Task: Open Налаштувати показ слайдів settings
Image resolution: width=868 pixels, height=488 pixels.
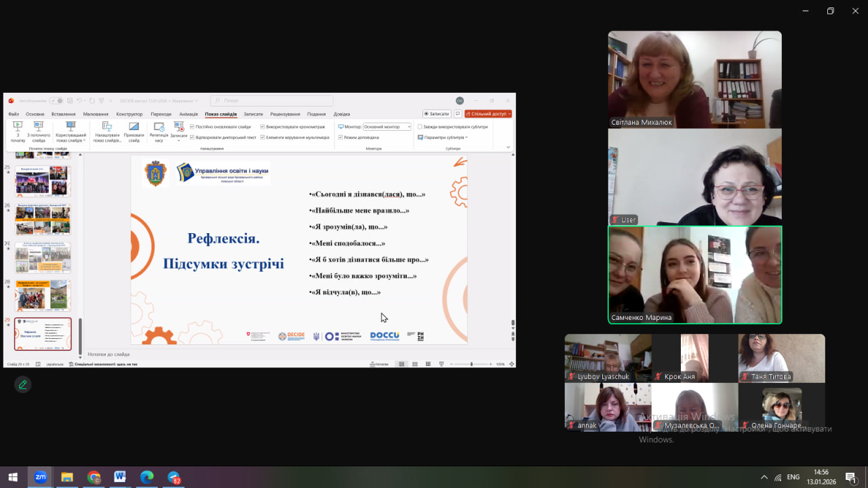Action: coord(107,131)
